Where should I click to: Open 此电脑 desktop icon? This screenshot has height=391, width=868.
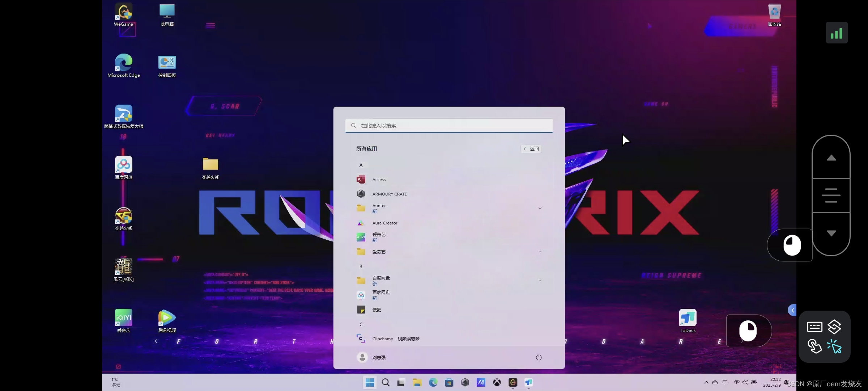pos(167,15)
